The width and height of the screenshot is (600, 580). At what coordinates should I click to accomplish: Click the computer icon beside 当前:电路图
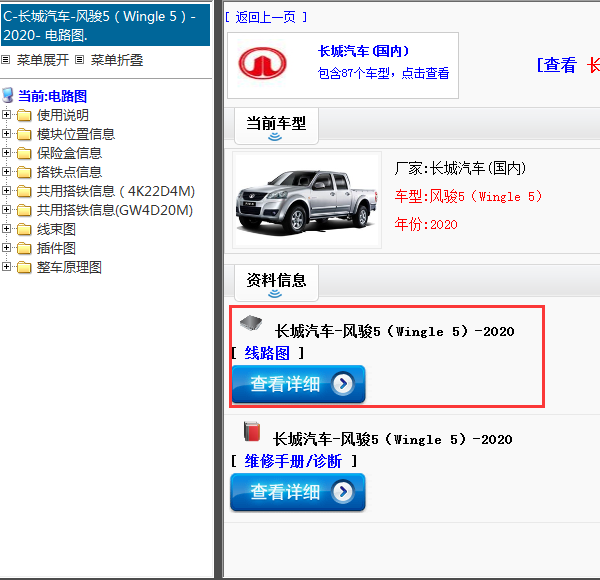point(8,95)
